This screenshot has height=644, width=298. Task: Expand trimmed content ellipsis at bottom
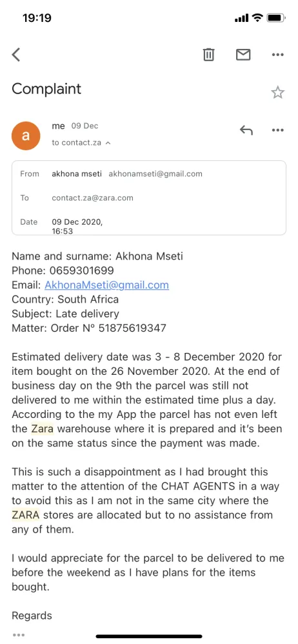19,635
